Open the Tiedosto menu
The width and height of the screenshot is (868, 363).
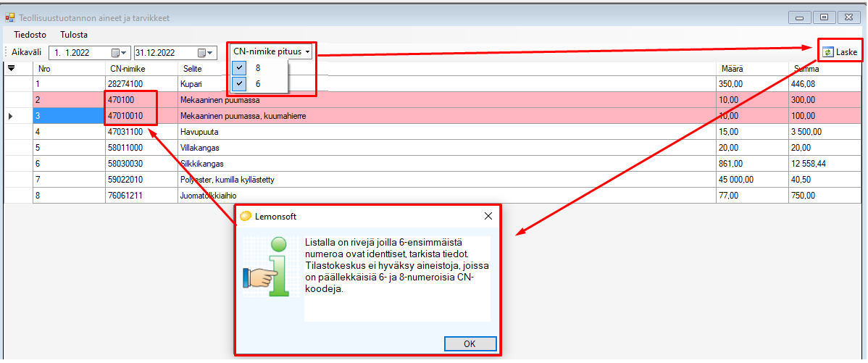click(x=30, y=34)
